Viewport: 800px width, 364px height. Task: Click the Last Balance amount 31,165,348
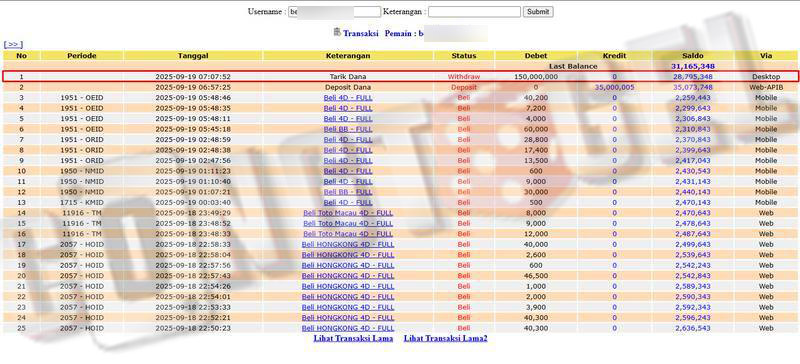(693, 66)
